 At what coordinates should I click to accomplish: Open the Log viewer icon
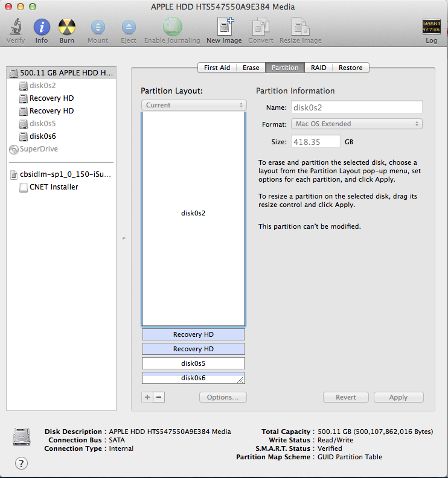(x=431, y=27)
